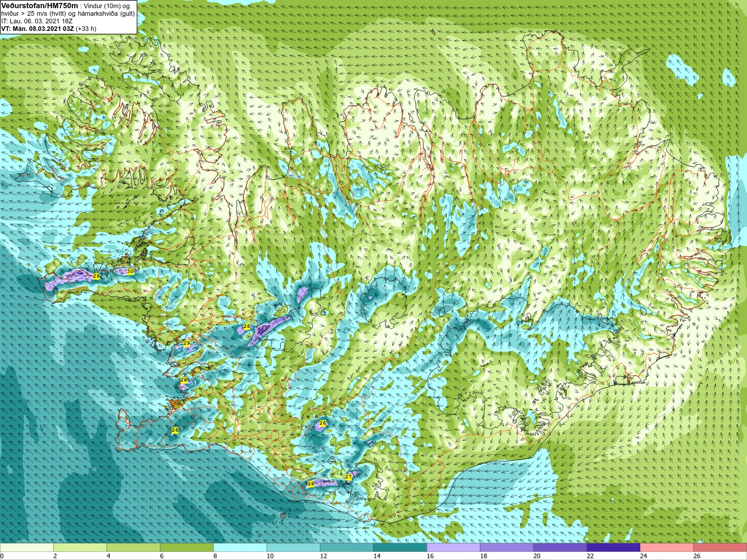Click the Veðurstofan/HM750m title text
This screenshot has height=560, width=747.
[40, 5]
